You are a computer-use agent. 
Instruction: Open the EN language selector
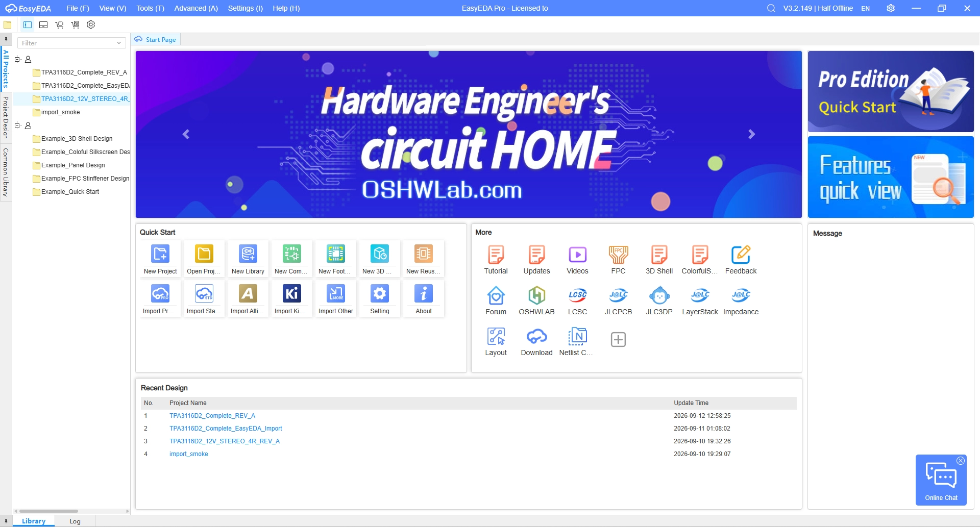click(866, 8)
